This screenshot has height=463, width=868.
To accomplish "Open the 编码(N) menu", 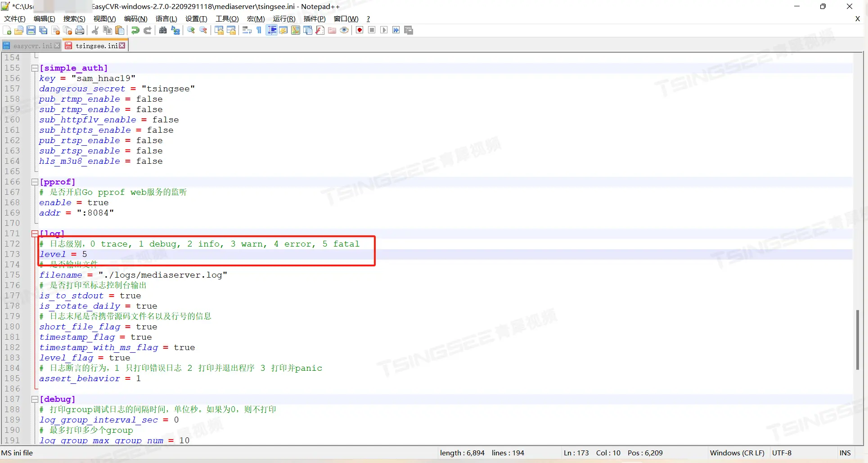I will coord(135,18).
